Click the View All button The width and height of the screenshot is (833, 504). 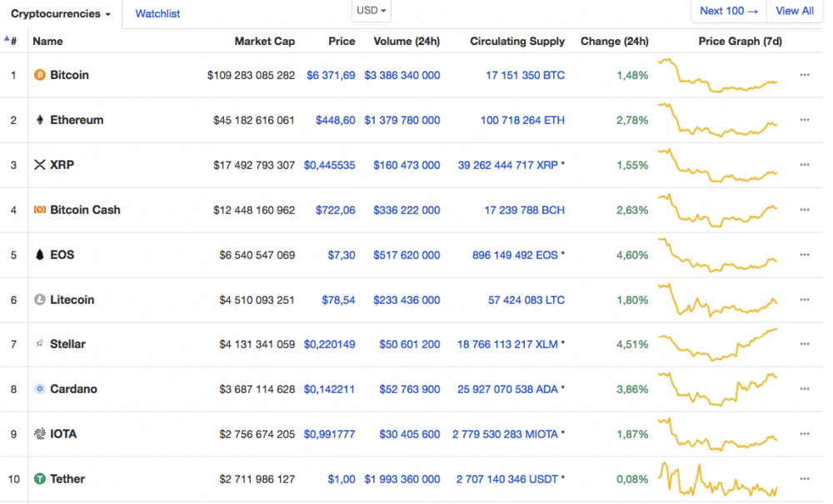coord(794,11)
